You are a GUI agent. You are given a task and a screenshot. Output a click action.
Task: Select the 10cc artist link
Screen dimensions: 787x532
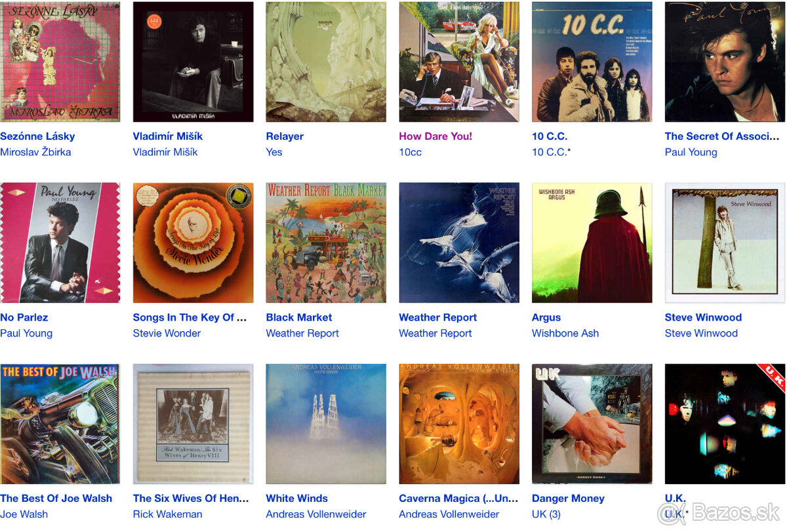tap(411, 152)
